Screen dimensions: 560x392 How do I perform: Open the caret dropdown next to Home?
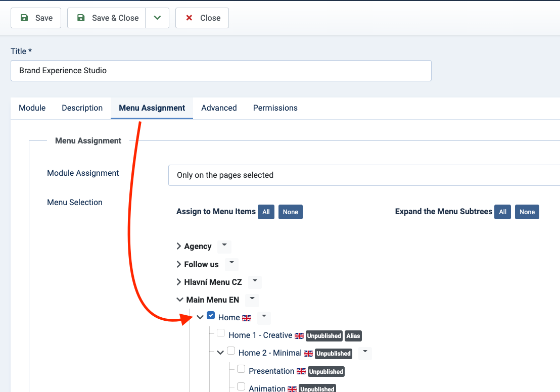tap(264, 317)
